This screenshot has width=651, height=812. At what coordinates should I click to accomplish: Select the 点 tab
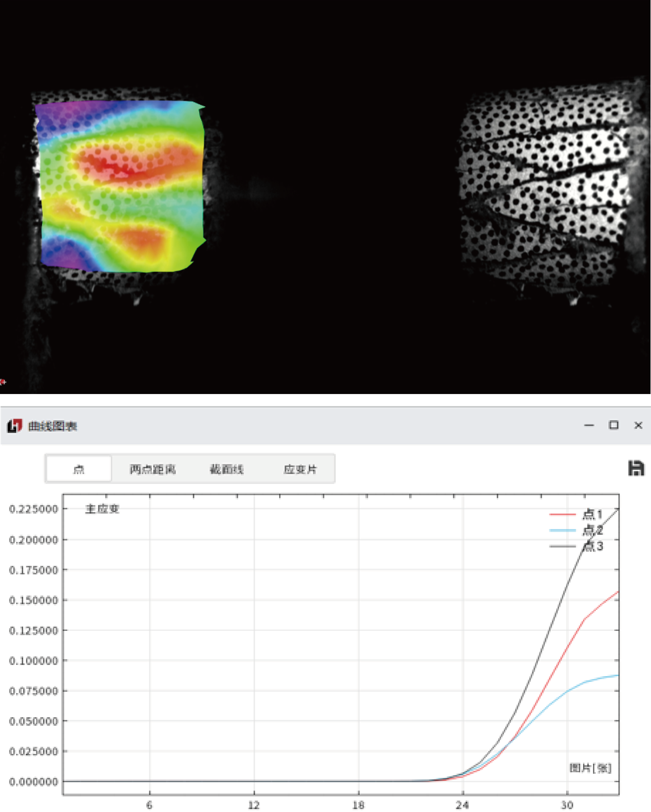[79, 469]
